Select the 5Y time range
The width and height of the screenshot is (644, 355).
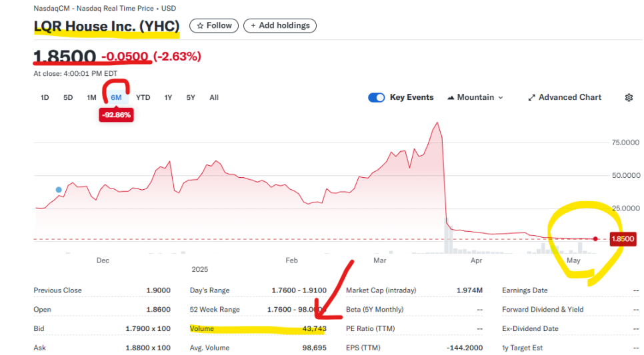point(191,98)
